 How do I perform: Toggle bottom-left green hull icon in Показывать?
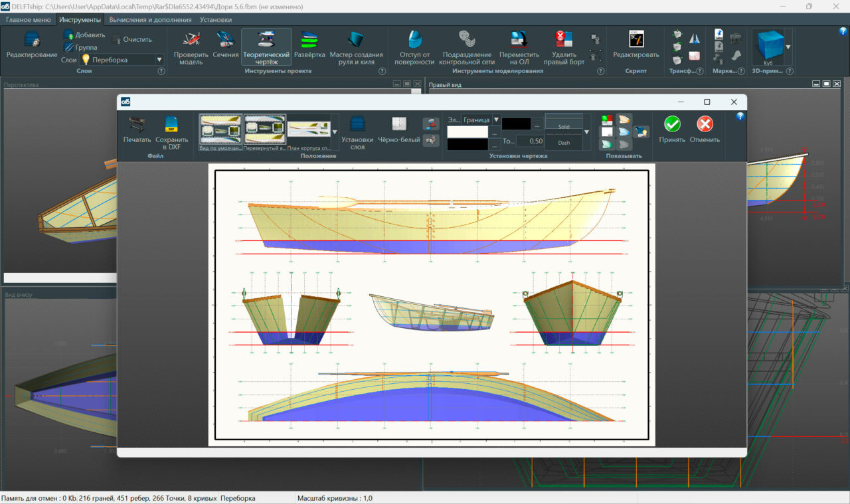point(607,144)
